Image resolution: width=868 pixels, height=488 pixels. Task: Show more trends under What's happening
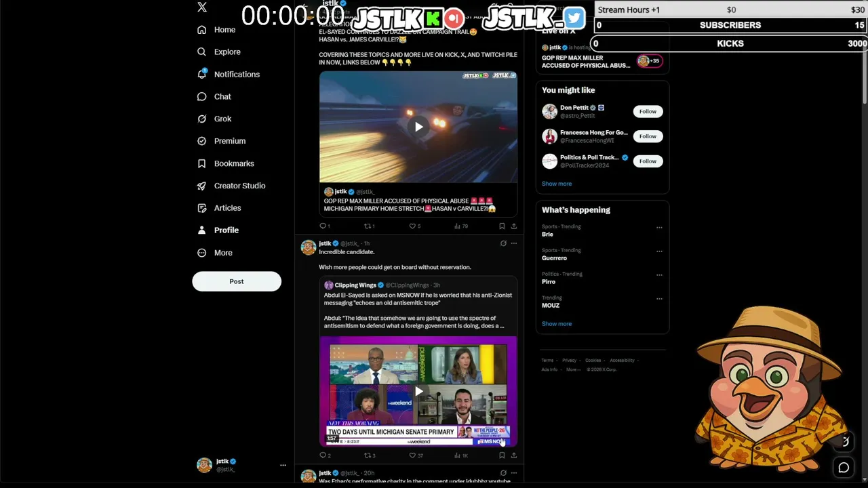pyautogui.click(x=557, y=324)
